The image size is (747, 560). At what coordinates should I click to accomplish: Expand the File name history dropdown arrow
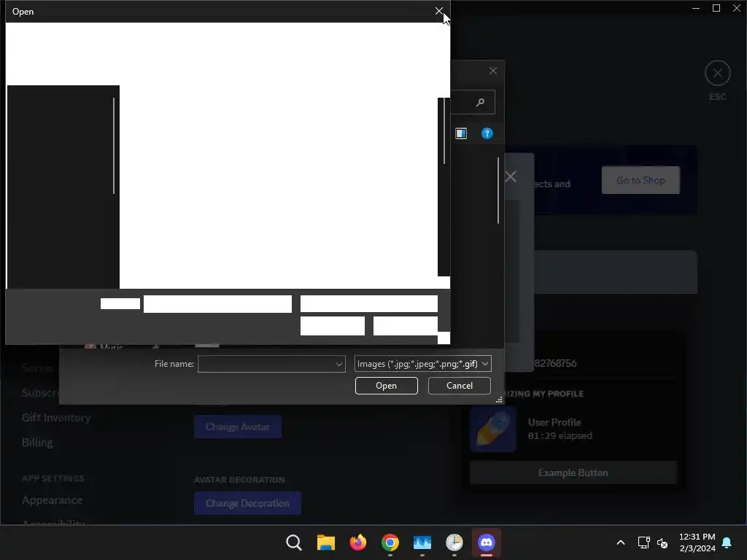[x=338, y=365]
